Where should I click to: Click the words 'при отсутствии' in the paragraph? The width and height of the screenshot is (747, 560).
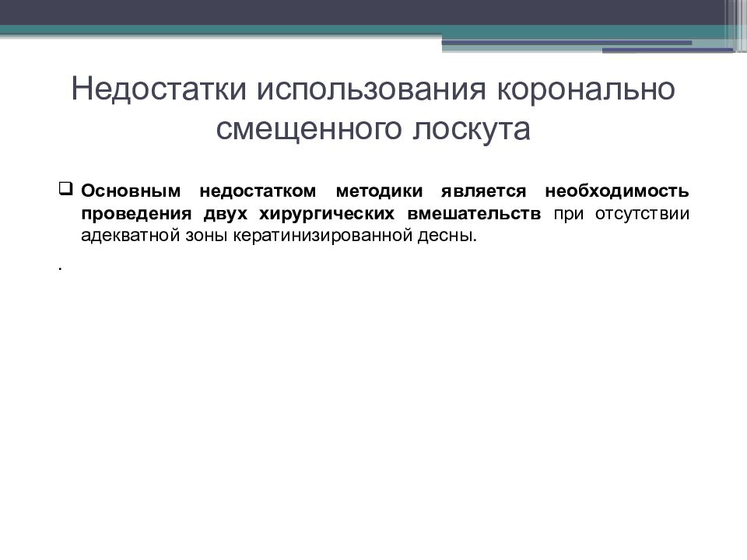tap(621, 214)
